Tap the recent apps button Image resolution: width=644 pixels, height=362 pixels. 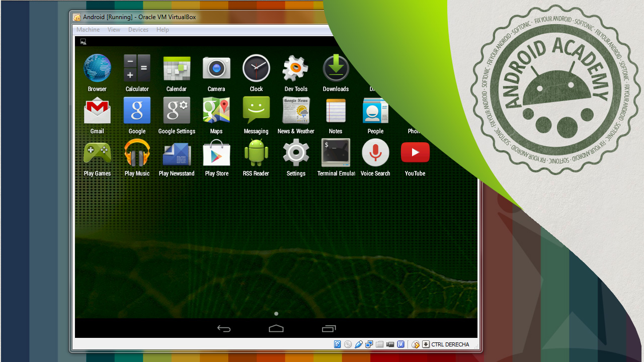329,329
